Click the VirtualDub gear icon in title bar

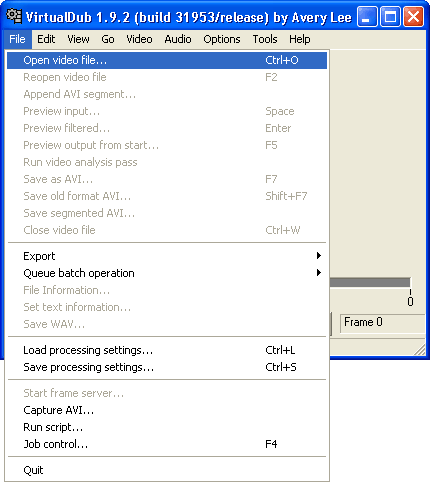point(14,16)
